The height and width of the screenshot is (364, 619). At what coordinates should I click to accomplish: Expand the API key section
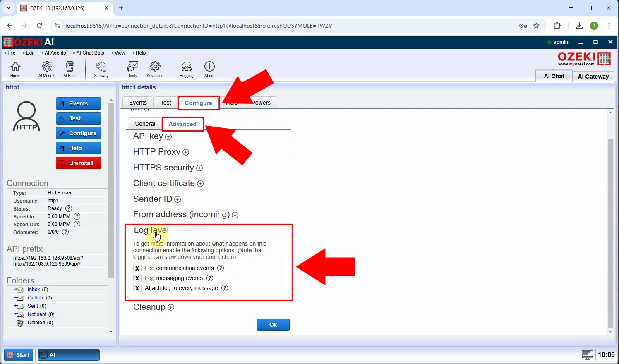click(x=168, y=137)
